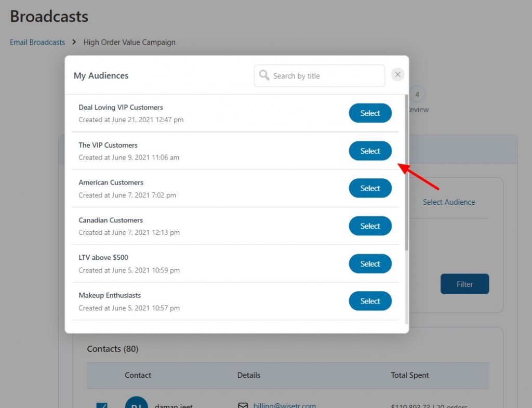Click 'Created at June 7, 2021 12:13 pm'

[129, 232]
